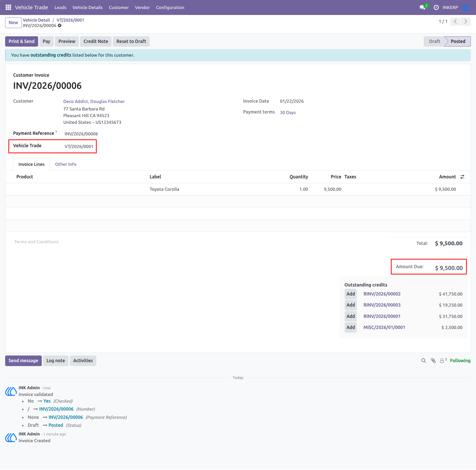Open VT/2026/0001 breadcrumb link
The height and width of the screenshot is (470, 476).
click(x=70, y=20)
